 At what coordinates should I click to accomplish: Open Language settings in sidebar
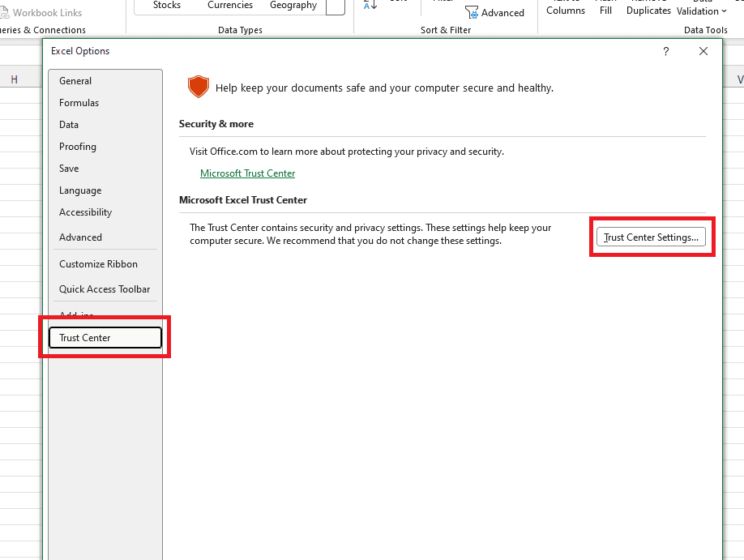[105, 190]
